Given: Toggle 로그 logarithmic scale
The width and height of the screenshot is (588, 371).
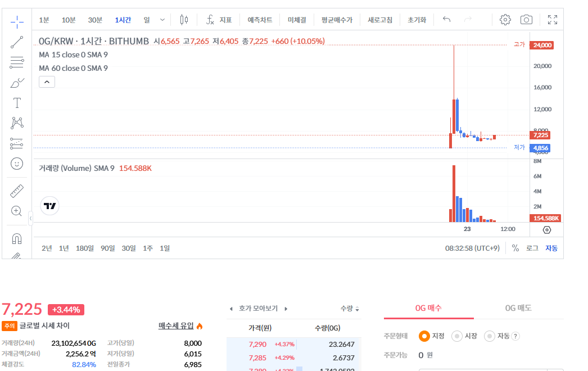Looking at the screenshot, I should [532, 248].
